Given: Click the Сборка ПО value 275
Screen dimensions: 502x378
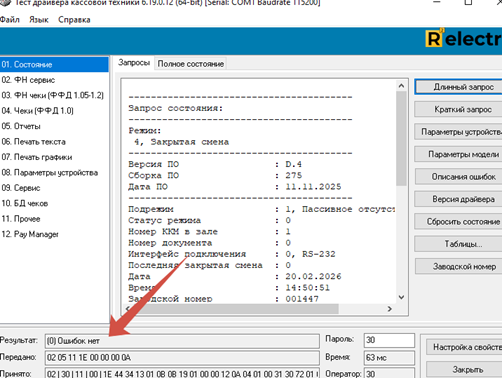Looking at the screenshot, I should tap(294, 175).
